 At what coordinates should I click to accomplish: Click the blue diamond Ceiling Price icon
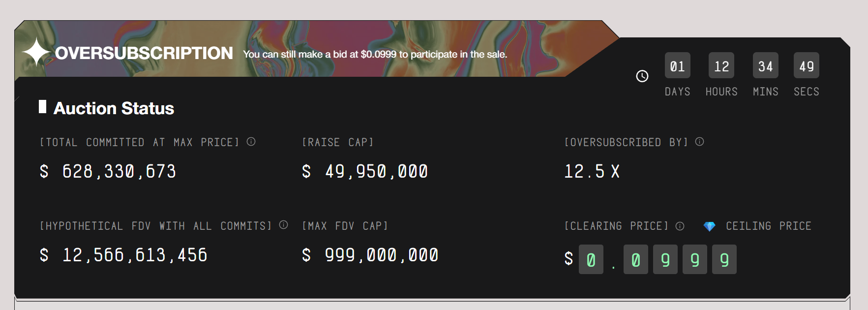click(x=709, y=226)
